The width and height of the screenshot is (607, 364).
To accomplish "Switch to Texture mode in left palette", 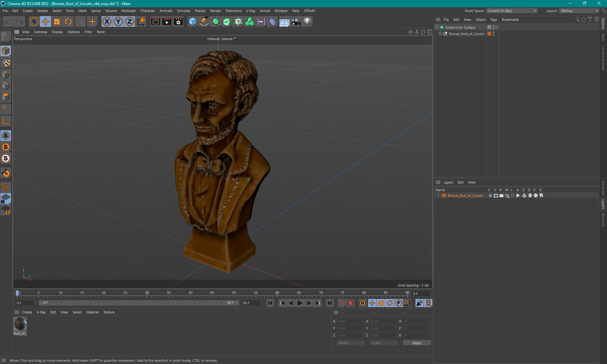I will (6, 63).
